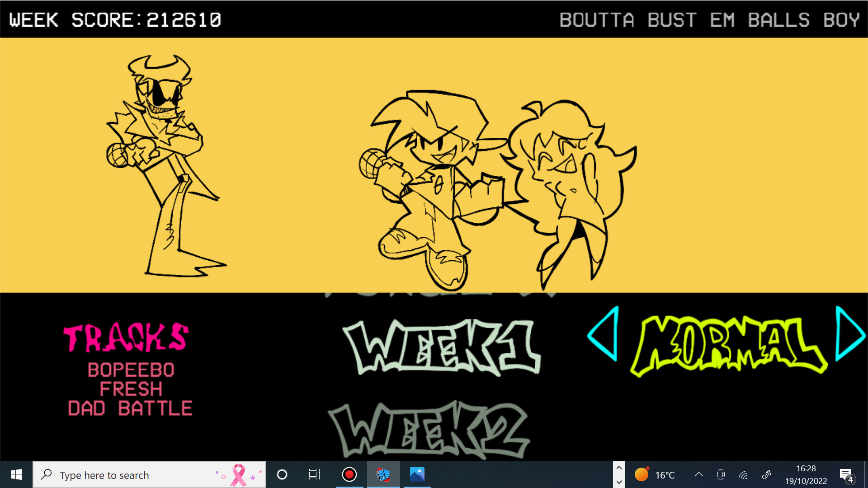
Task: Open the notification center icon
Action: point(846,475)
